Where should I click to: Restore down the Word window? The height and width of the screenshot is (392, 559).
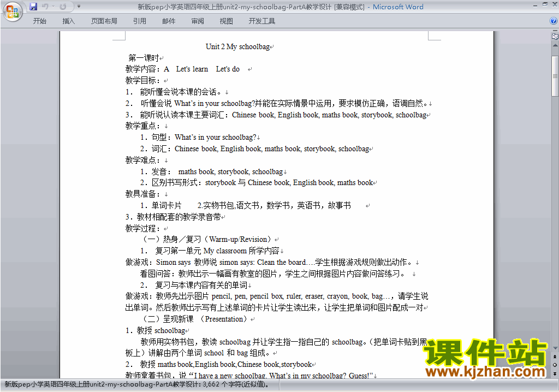(545, 4)
